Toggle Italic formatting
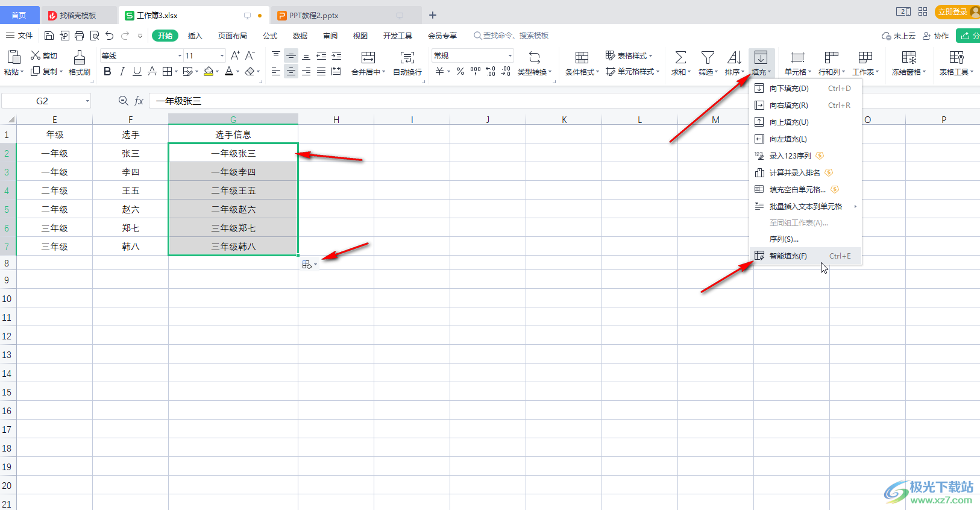 point(122,71)
